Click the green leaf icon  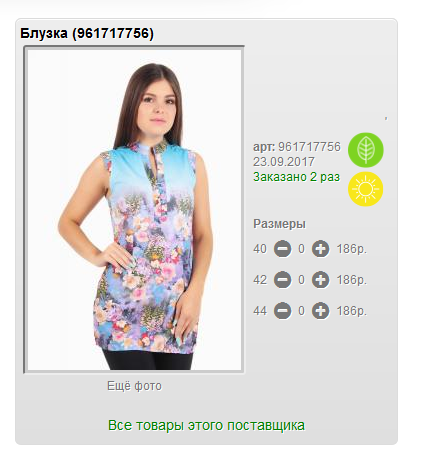pyautogui.click(x=366, y=150)
